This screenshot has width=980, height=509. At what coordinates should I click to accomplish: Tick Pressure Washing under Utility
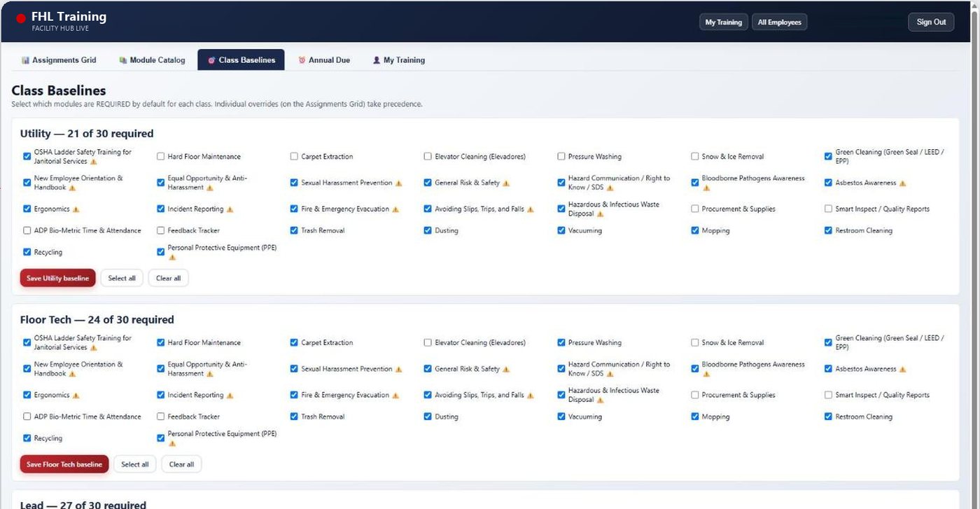pos(561,157)
